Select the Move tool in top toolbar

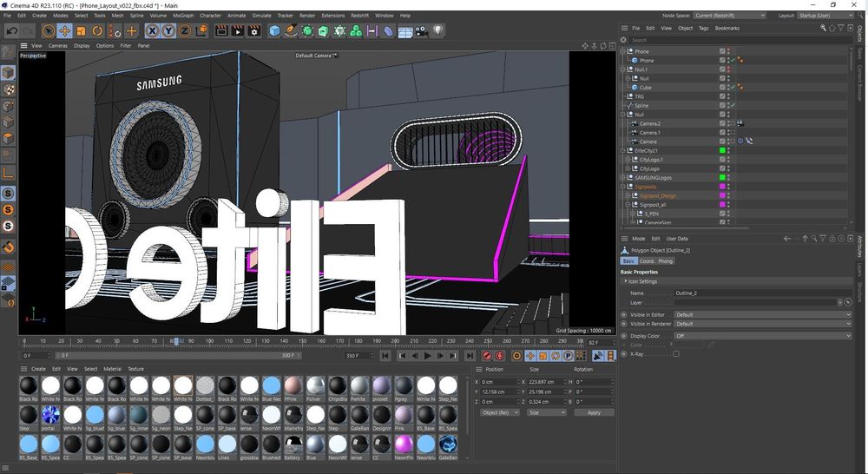point(64,30)
